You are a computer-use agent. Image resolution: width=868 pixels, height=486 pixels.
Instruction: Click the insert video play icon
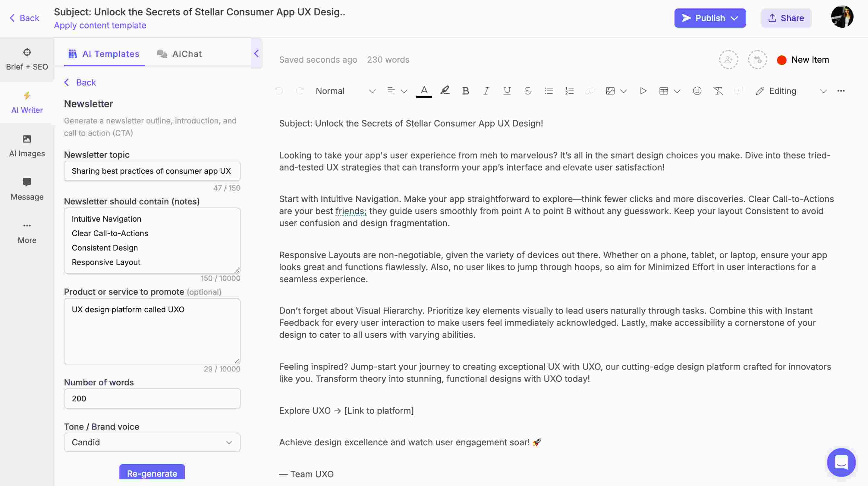[x=643, y=91]
